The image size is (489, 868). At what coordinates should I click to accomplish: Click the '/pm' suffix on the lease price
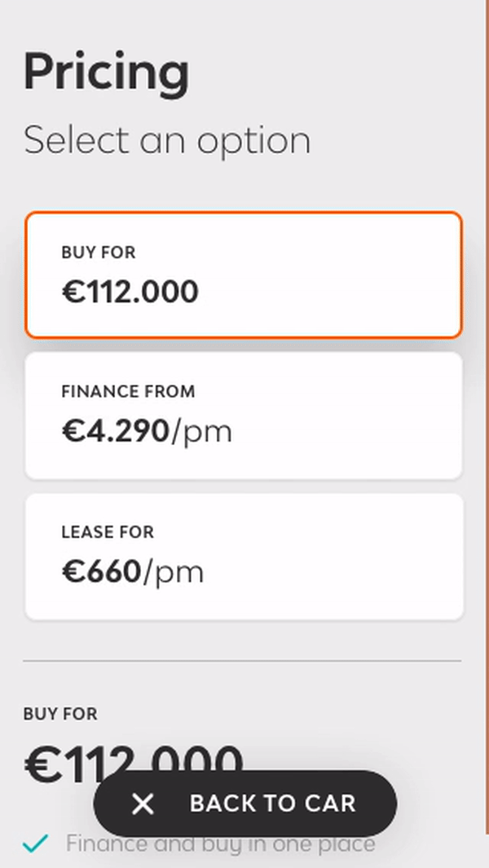point(174,573)
